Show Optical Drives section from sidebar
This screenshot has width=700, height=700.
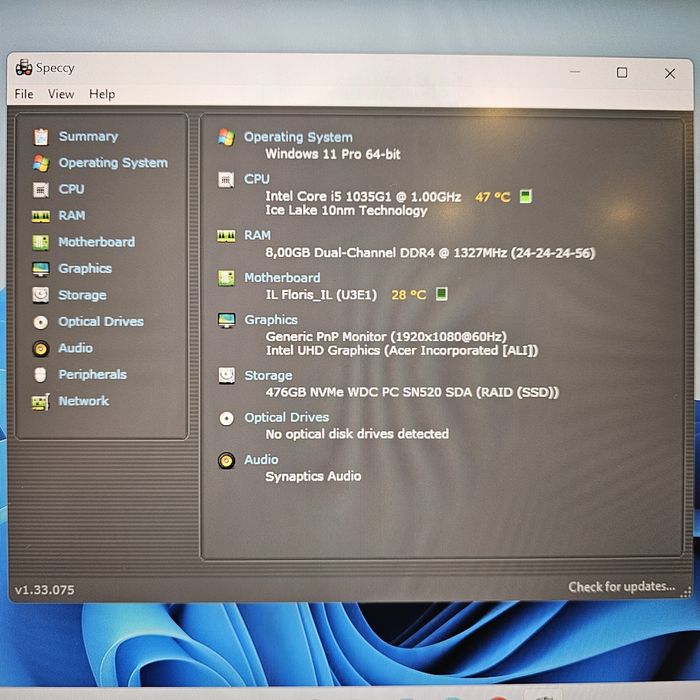[101, 321]
